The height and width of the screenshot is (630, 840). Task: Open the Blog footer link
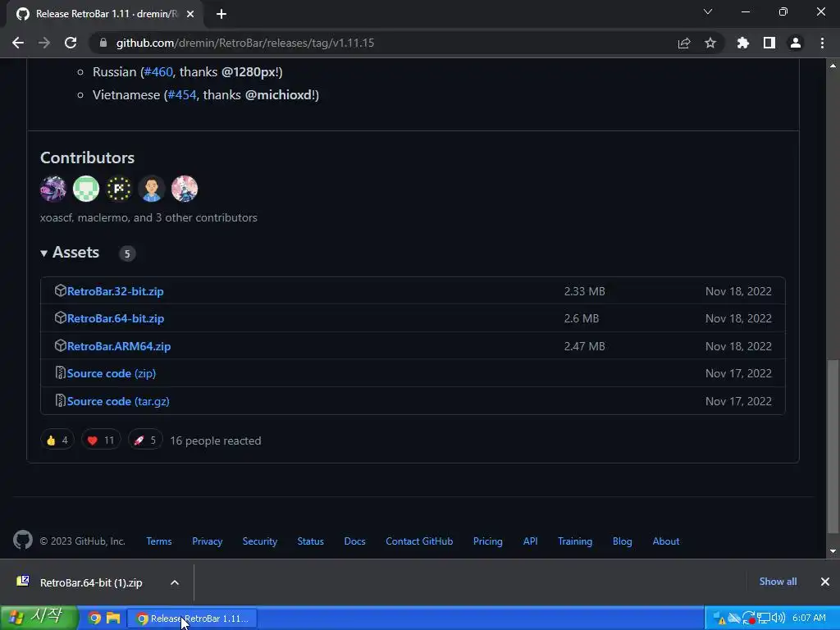coord(623,541)
